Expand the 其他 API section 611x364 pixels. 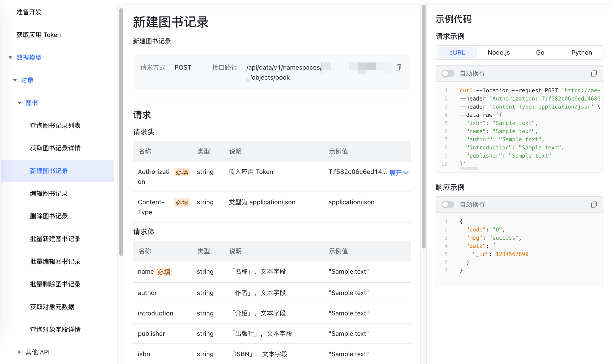point(19,352)
